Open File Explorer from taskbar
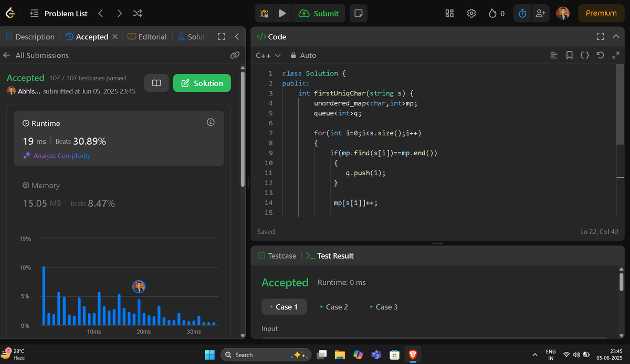The height and width of the screenshot is (364, 630). click(340, 355)
